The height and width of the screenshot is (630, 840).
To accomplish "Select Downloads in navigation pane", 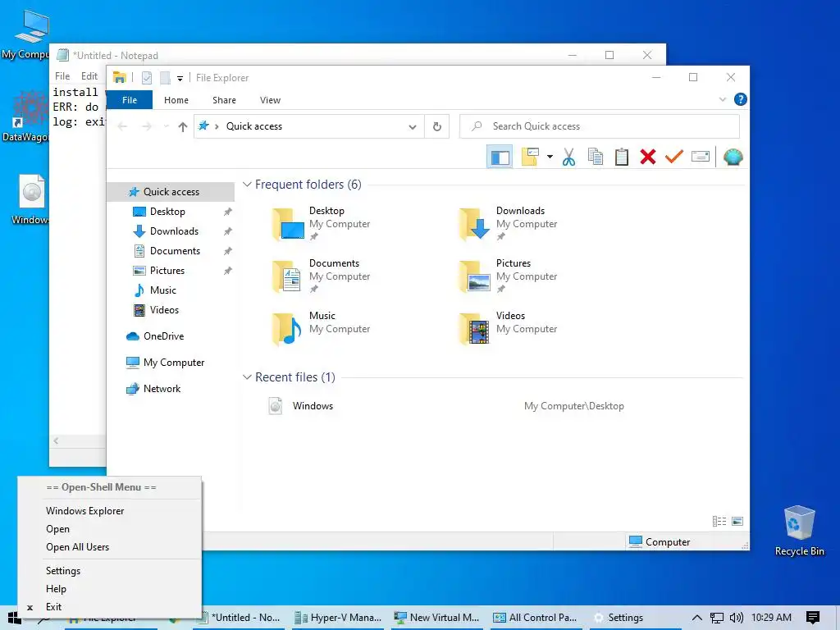I will [174, 231].
